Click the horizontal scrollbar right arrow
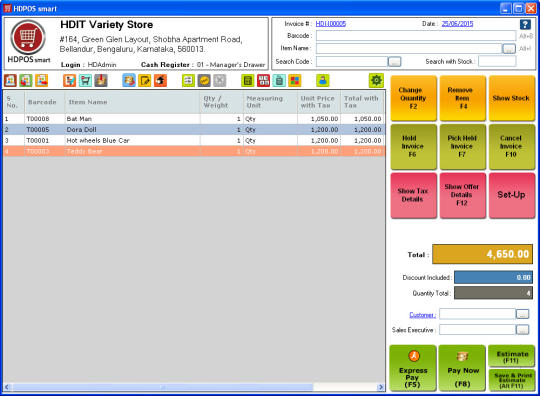This screenshot has height=396, width=540. coord(381,387)
